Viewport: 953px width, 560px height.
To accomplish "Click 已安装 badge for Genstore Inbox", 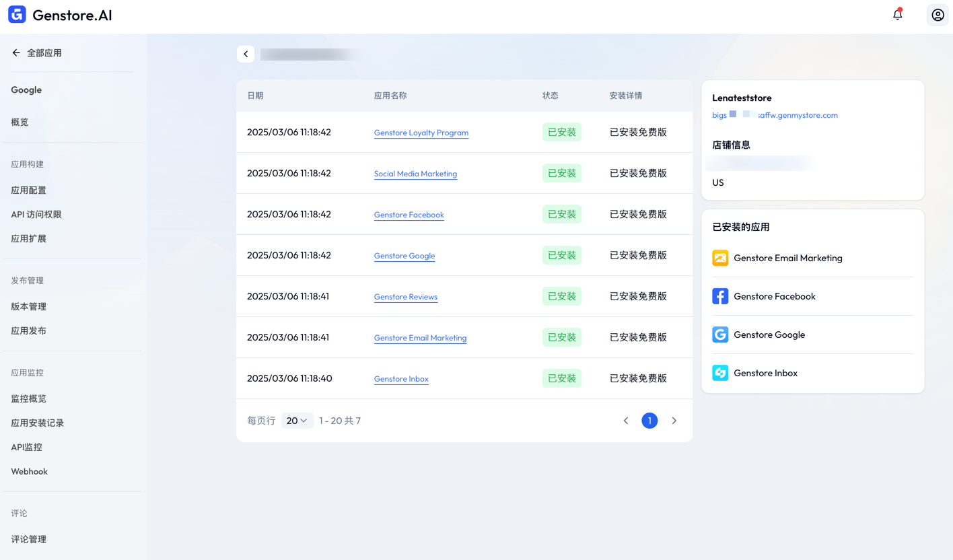I will (562, 378).
